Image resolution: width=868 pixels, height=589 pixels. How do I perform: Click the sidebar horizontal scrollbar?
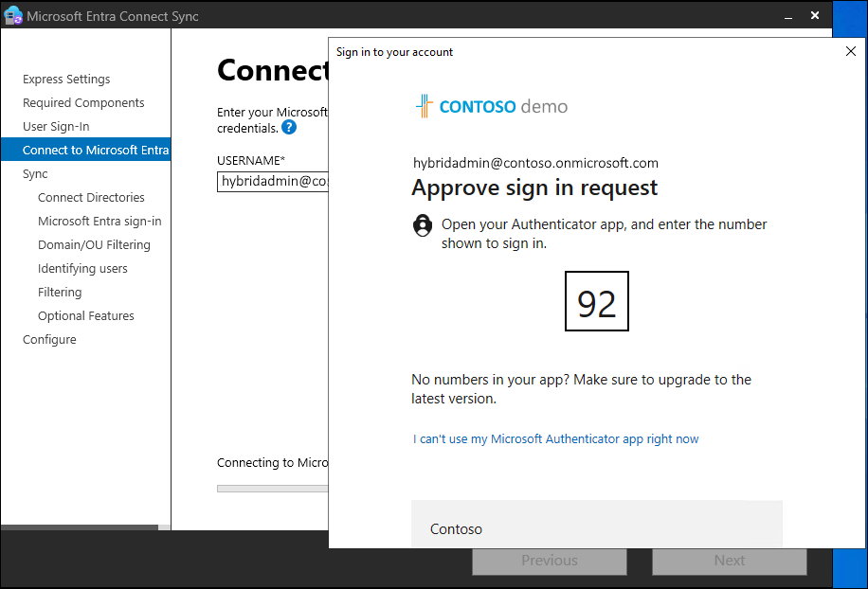(x=85, y=527)
